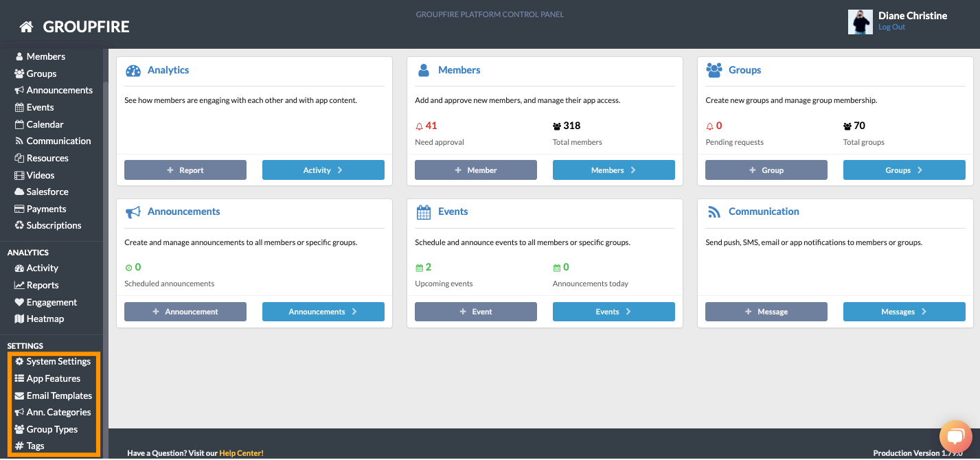Image resolution: width=980 pixels, height=460 pixels.
Task: Click the blue Announcements button
Action: 323,312
